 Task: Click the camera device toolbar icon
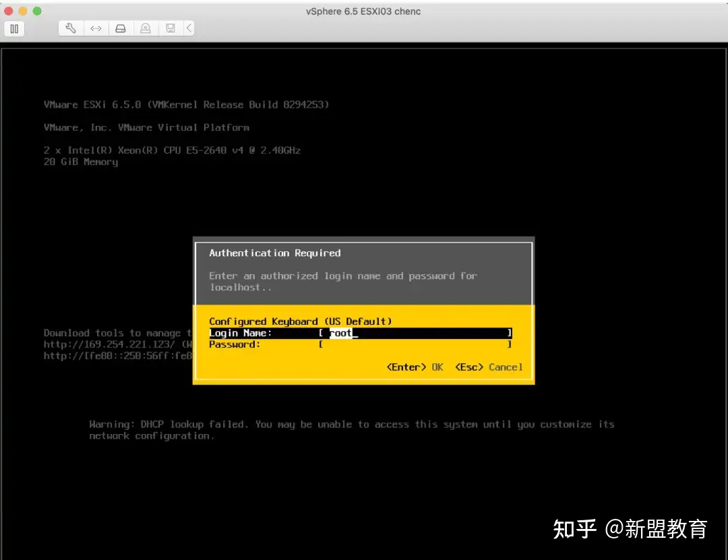[146, 28]
